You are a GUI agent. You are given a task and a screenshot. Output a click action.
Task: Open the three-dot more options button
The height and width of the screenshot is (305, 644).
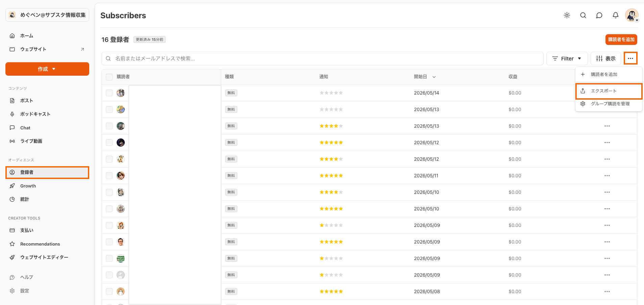(x=630, y=58)
